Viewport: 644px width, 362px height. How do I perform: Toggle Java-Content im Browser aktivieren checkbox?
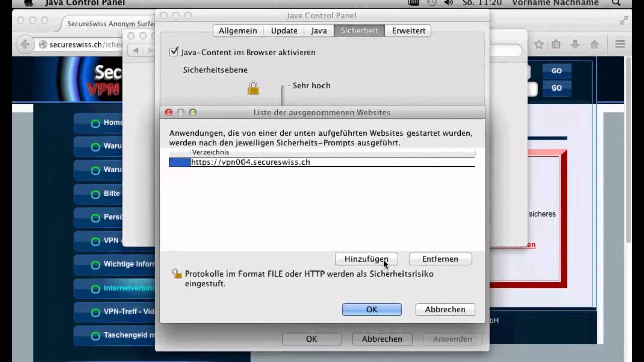(174, 52)
